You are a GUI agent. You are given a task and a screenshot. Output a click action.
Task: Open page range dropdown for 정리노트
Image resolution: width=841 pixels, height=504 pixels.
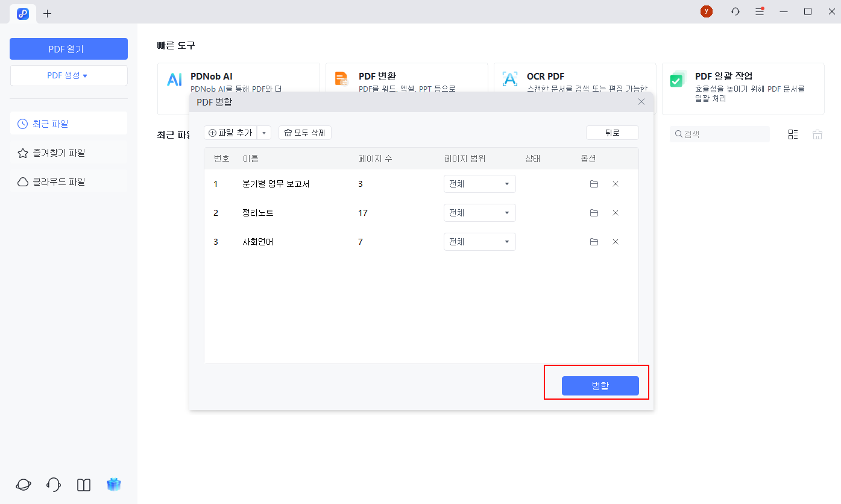(479, 213)
